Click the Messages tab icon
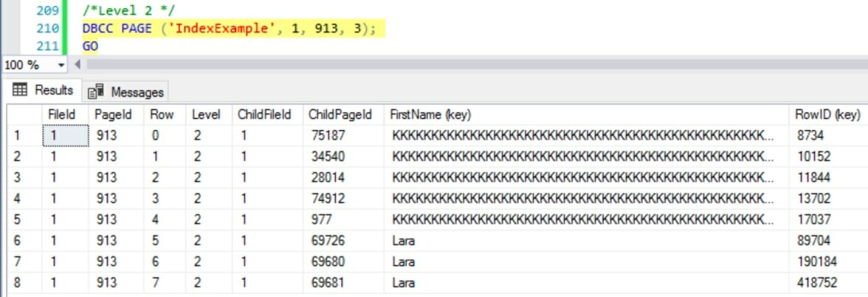868x297 pixels. pos(95,92)
